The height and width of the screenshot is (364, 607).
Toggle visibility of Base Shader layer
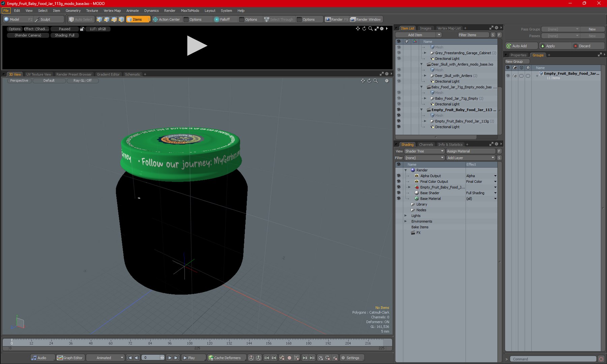399,193
